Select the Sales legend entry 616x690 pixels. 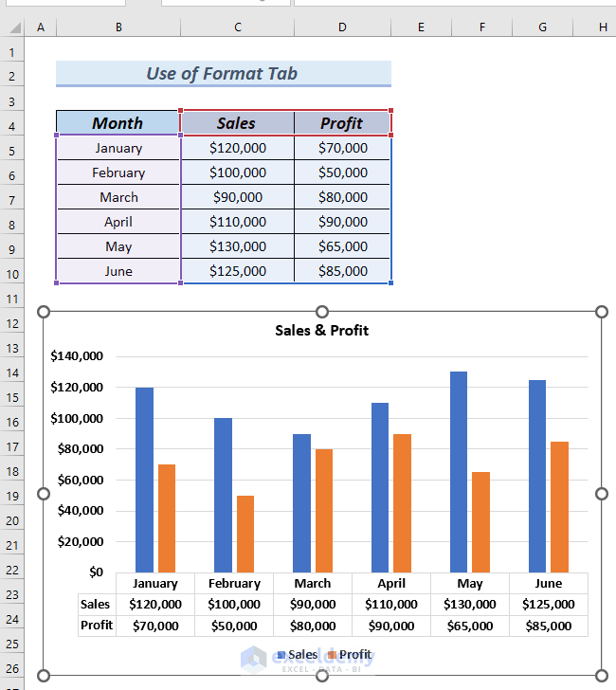click(x=298, y=655)
